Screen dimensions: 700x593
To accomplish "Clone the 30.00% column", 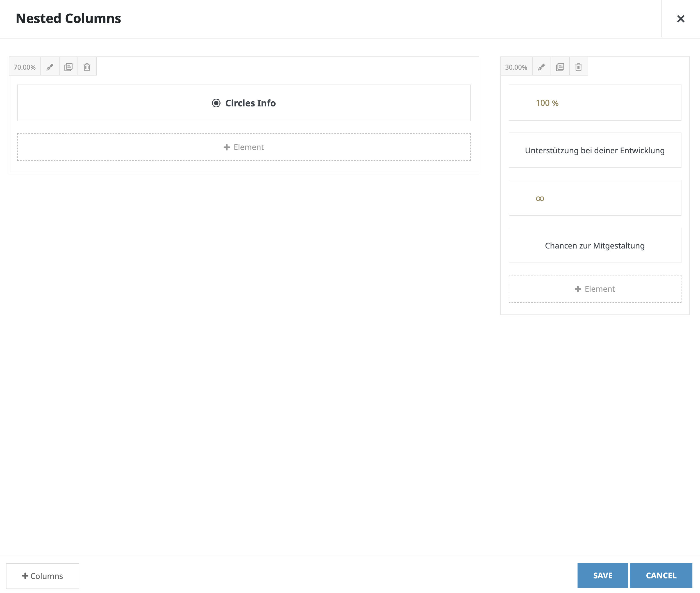I will tap(560, 67).
